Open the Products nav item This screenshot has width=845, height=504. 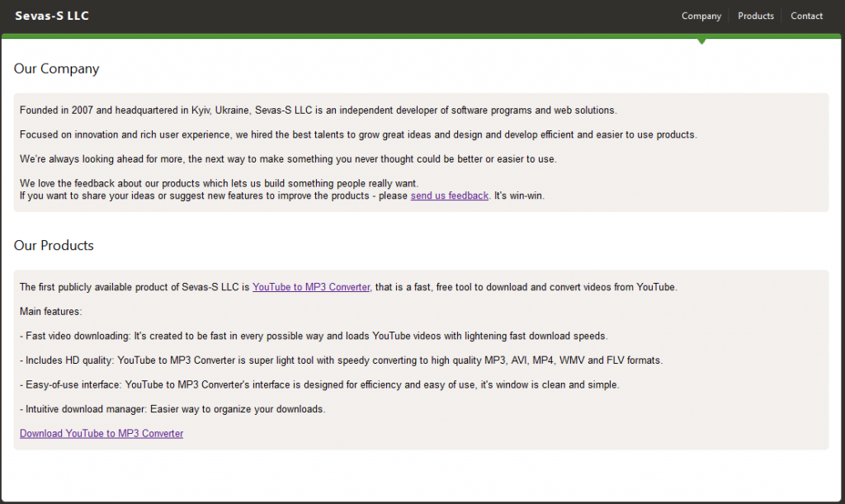756,16
